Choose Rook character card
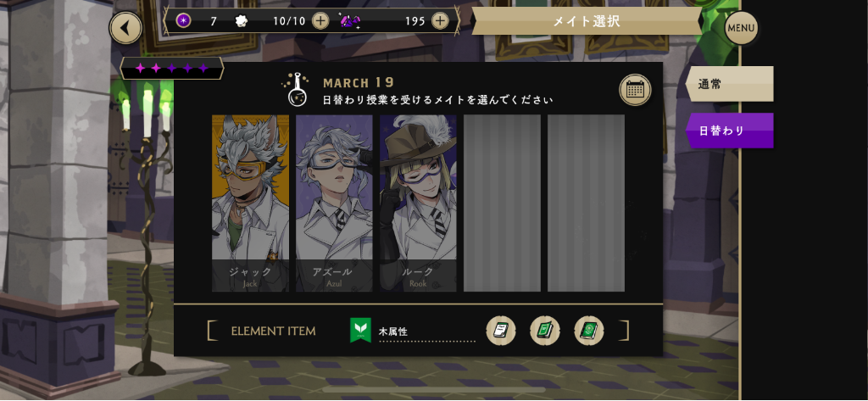The width and height of the screenshot is (868, 401). (418, 203)
